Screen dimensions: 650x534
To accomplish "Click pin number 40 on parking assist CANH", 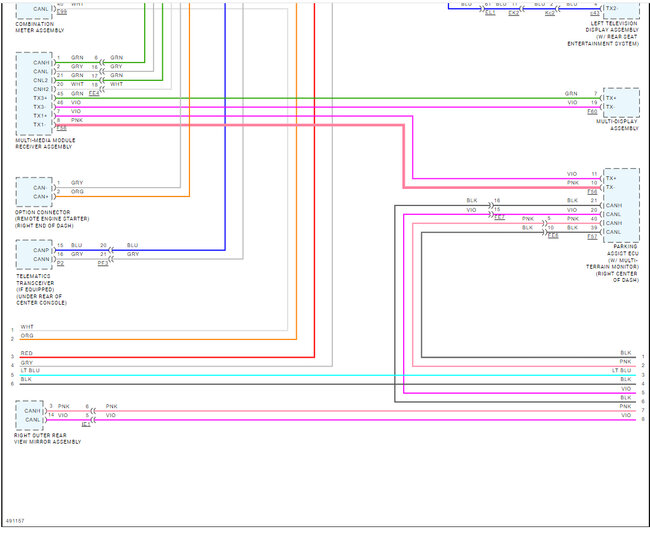I will 594,218.
